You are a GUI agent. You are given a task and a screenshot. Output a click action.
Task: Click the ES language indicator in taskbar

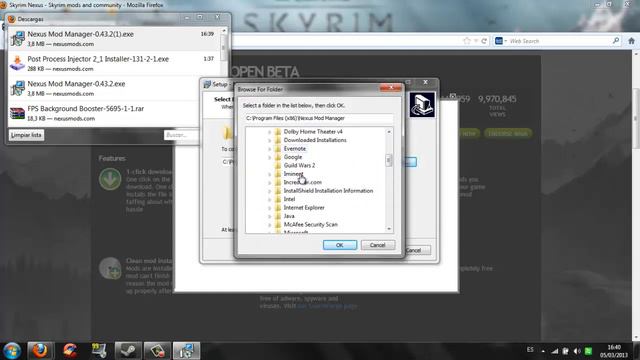530,350
